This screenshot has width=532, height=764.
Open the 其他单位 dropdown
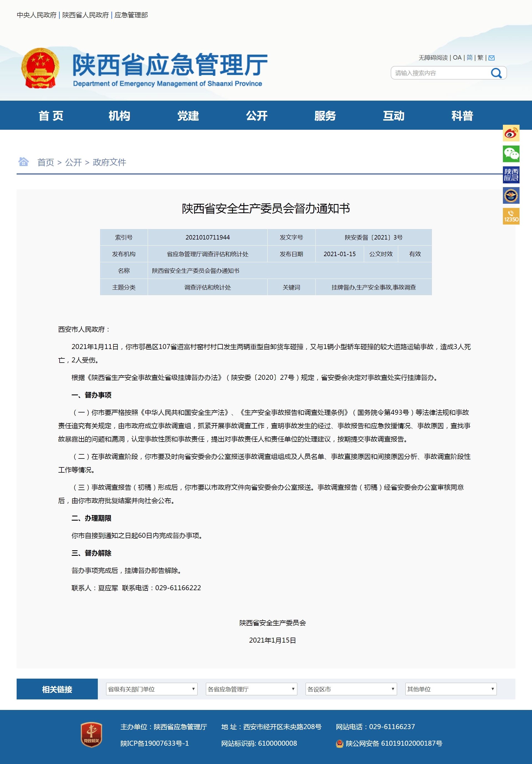click(451, 689)
